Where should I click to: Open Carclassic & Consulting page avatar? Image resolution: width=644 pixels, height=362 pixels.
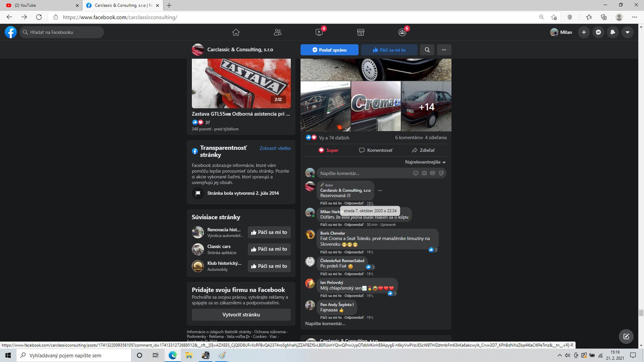(198, 50)
